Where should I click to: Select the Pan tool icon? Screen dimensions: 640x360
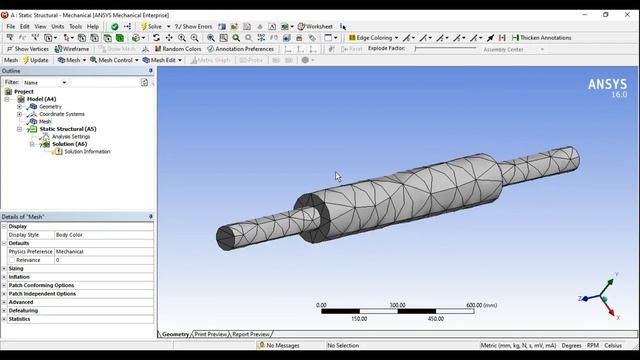169,38
